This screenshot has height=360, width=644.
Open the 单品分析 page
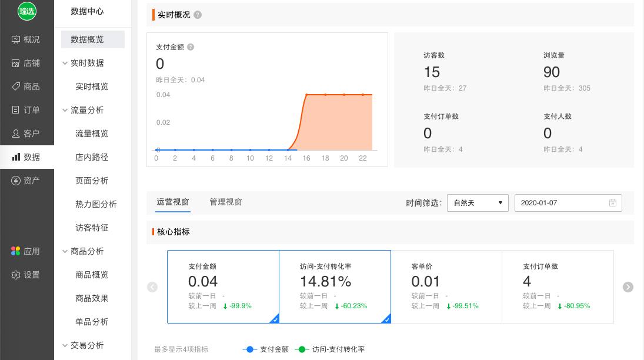click(x=92, y=322)
